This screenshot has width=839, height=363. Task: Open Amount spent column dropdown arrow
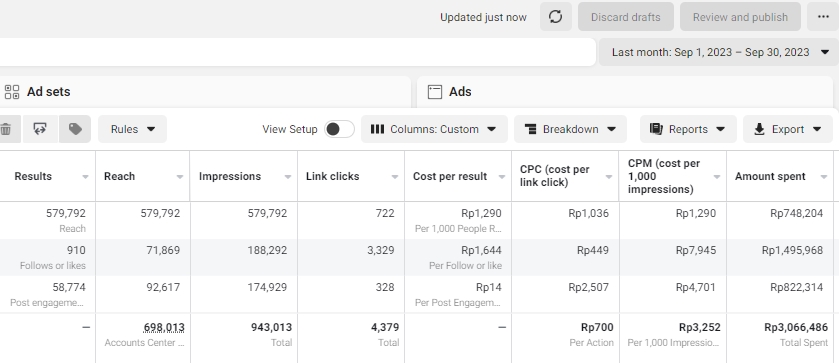coord(823,177)
